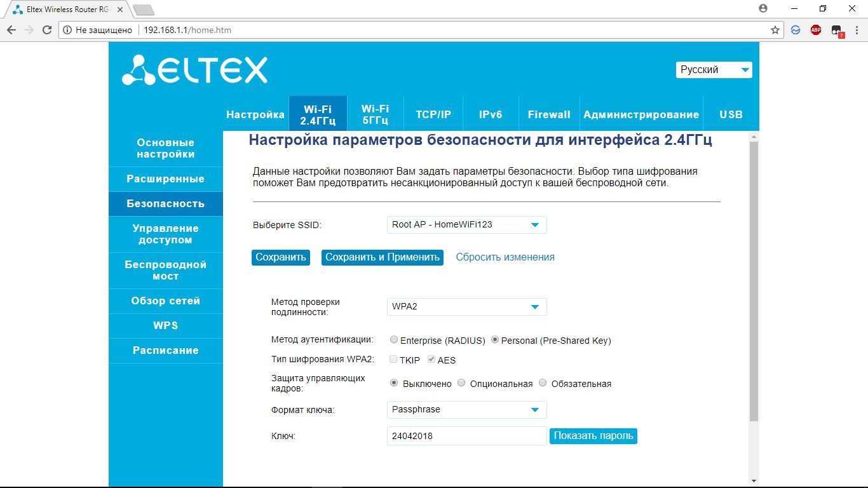Click the browser forward arrow

pos(29,30)
